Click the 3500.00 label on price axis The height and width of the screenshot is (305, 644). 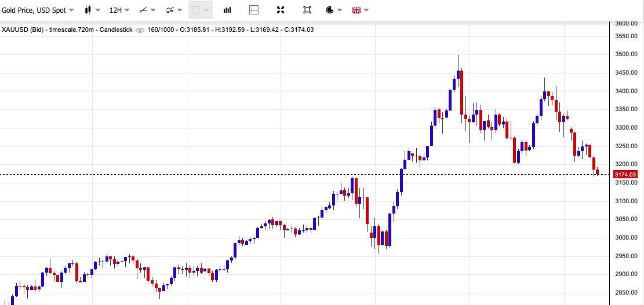(x=626, y=54)
